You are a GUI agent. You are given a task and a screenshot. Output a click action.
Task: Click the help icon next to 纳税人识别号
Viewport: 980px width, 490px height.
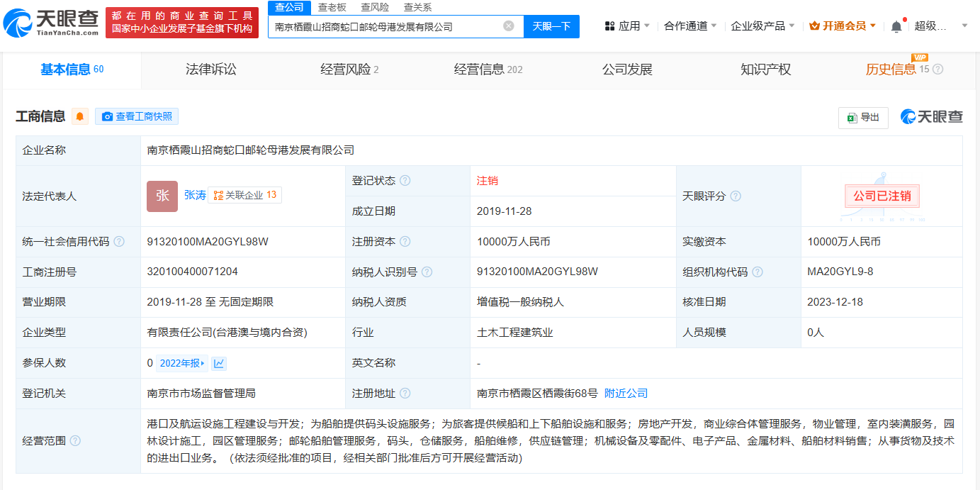point(427,272)
